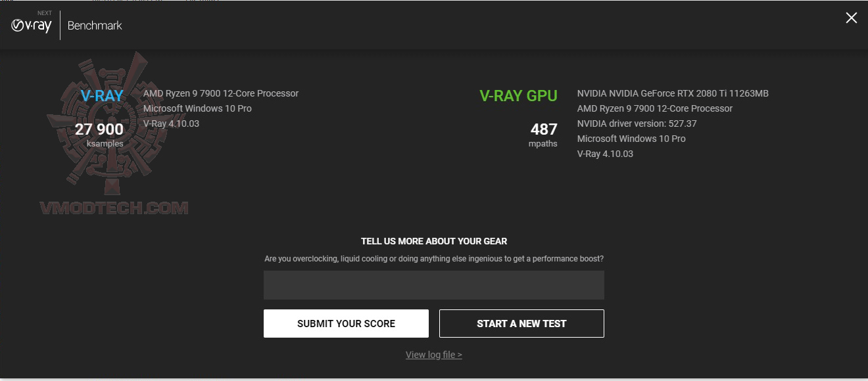Click the CPU result's AMD Ryzen 9 7900 line

point(221,93)
